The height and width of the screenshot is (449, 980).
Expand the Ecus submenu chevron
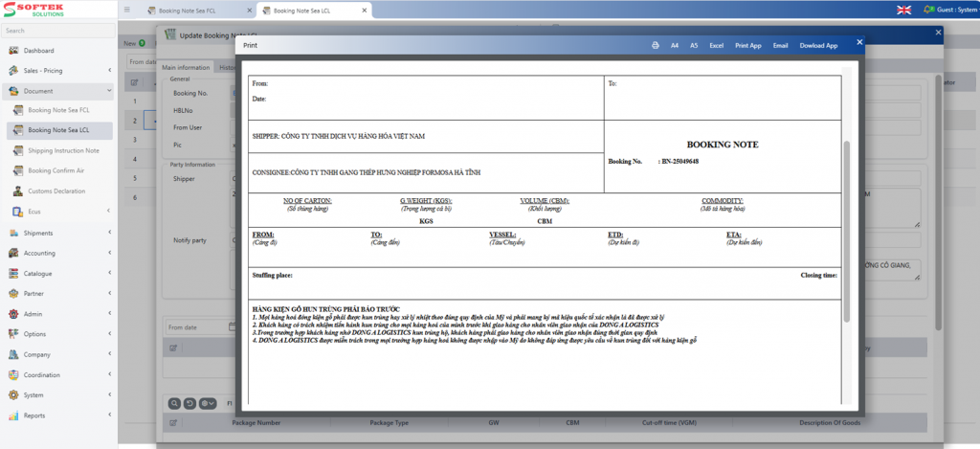click(109, 212)
